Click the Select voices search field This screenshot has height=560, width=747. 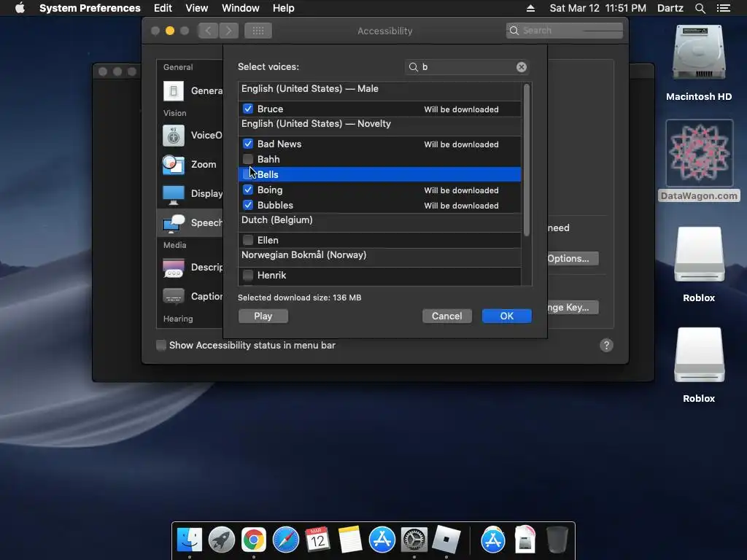tap(467, 67)
